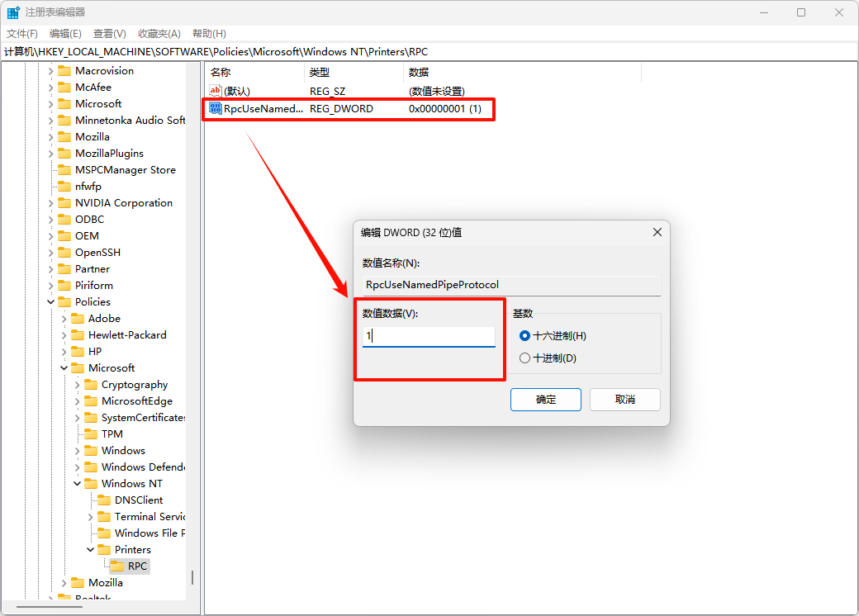Image resolution: width=859 pixels, height=616 pixels.
Task: Click the Registry Editor app icon in title bar
Action: pyautogui.click(x=14, y=12)
